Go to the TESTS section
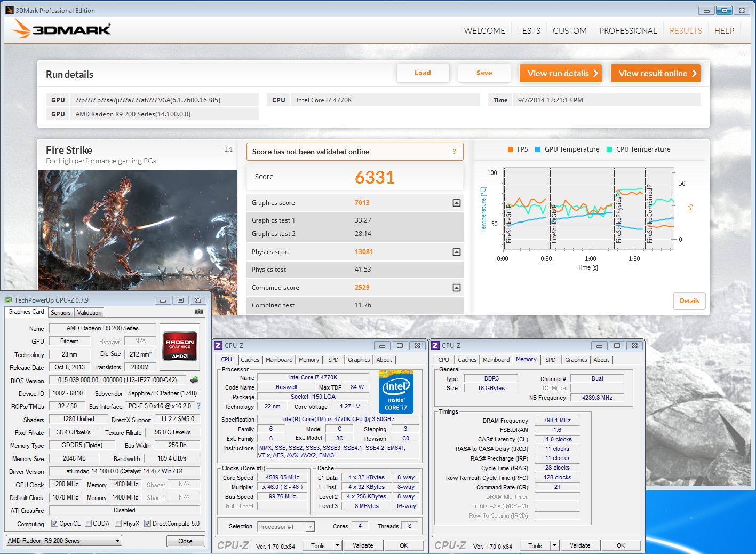756x554 pixels. tap(529, 31)
